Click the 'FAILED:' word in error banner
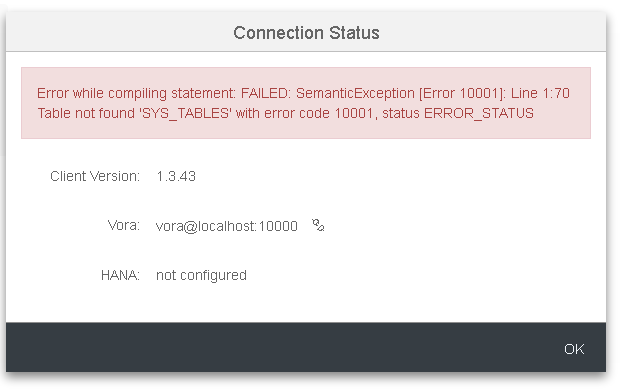The image size is (630, 390). (x=266, y=93)
